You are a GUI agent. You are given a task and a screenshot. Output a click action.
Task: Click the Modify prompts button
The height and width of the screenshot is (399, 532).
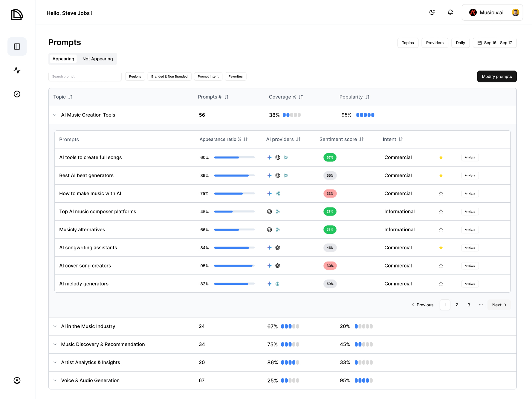tap(497, 77)
